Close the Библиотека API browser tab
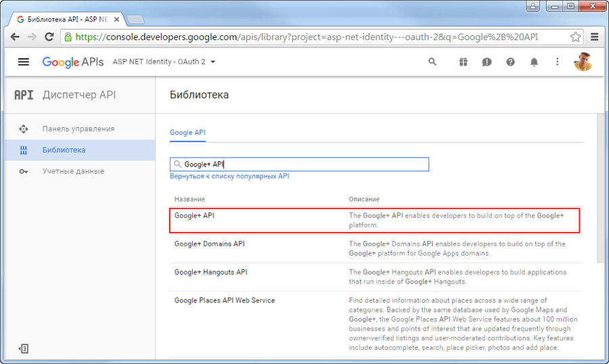This screenshot has width=609, height=364. [x=116, y=19]
